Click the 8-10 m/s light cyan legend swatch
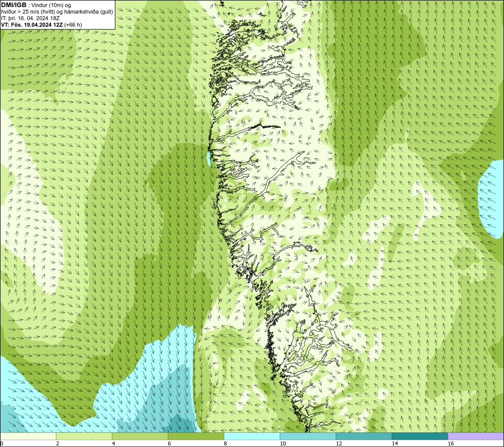Screen dimensions: 504x447 click(x=252, y=436)
